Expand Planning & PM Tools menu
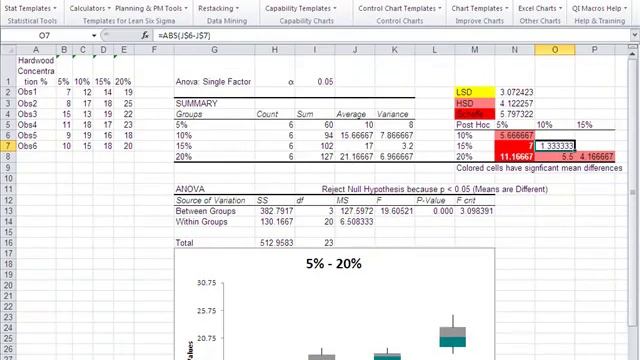The image size is (640, 360). pyautogui.click(x=151, y=8)
